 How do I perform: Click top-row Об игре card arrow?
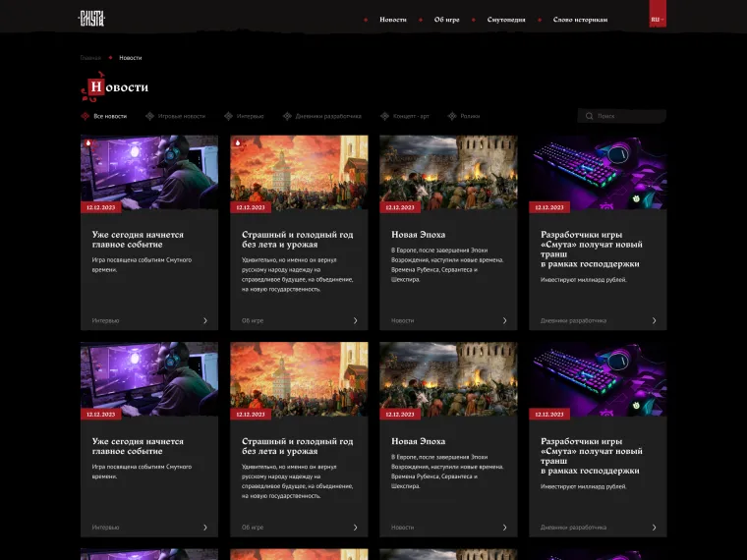coord(356,320)
